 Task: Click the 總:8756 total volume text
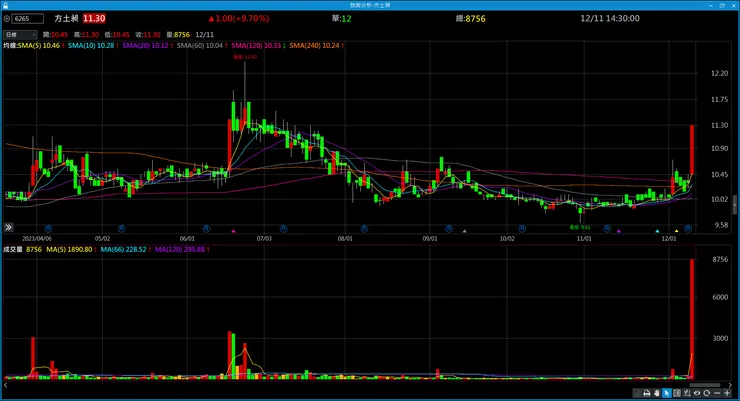471,19
